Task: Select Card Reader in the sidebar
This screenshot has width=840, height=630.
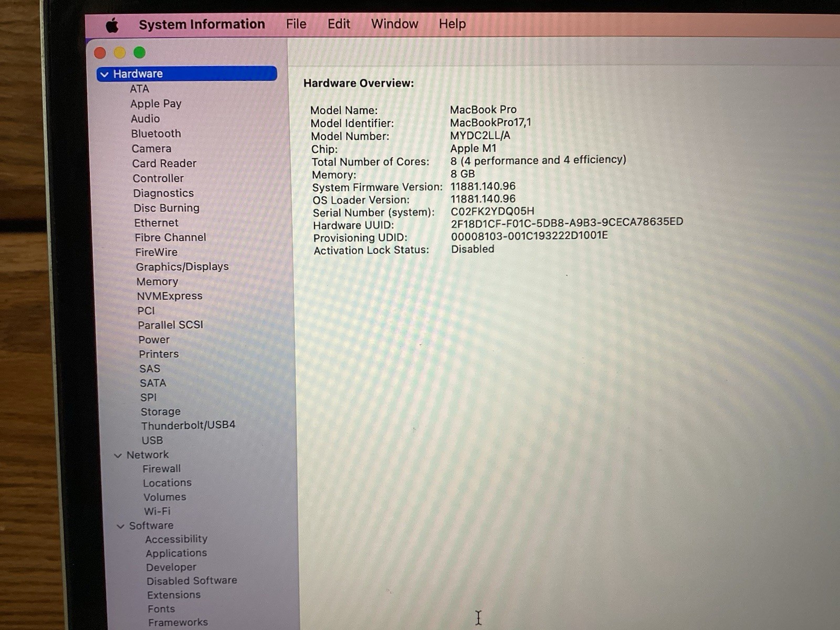Action: pyautogui.click(x=164, y=163)
